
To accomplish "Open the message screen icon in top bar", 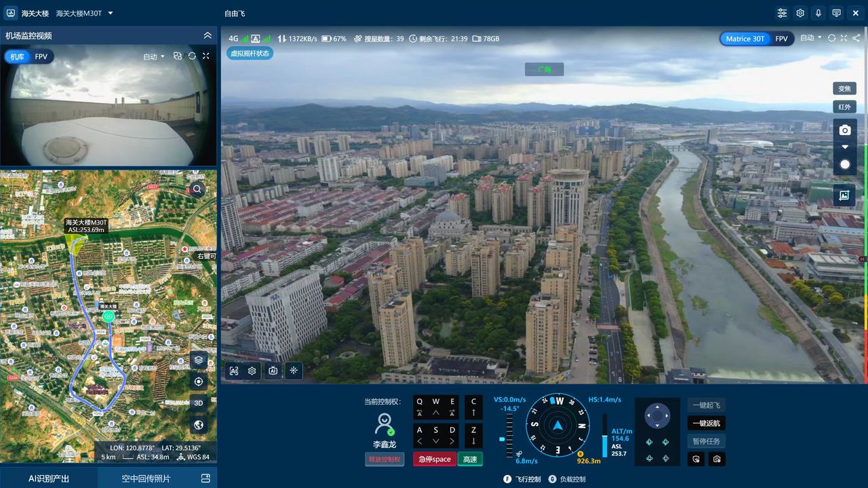I will [x=837, y=13].
